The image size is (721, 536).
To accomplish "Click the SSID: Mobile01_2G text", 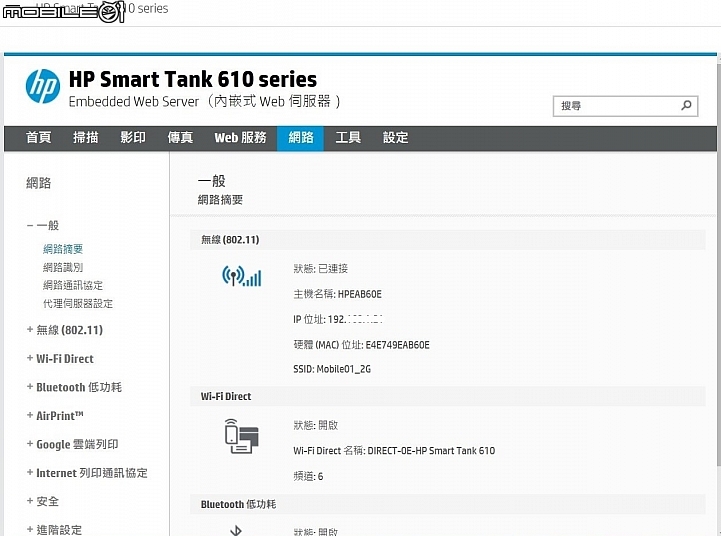I will coord(332,369).
